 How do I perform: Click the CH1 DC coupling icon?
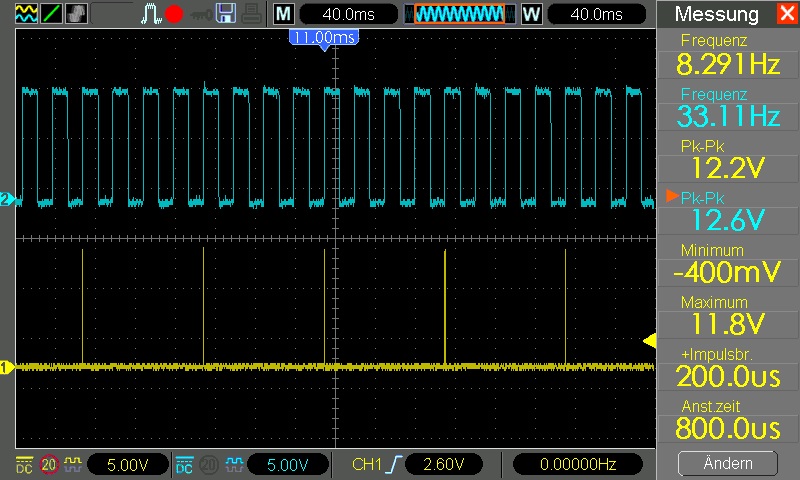click(x=24, y=464)
